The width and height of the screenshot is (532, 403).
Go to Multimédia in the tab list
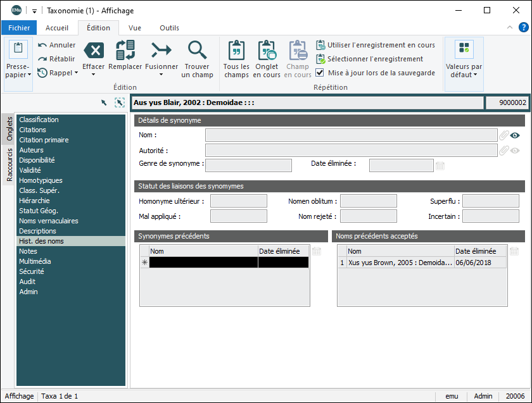tap(35, 261)
